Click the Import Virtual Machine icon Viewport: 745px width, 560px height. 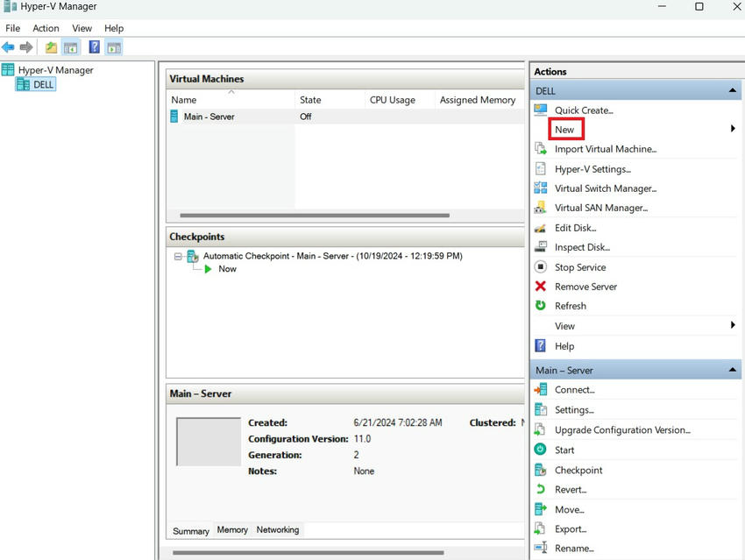coord(540,149)
